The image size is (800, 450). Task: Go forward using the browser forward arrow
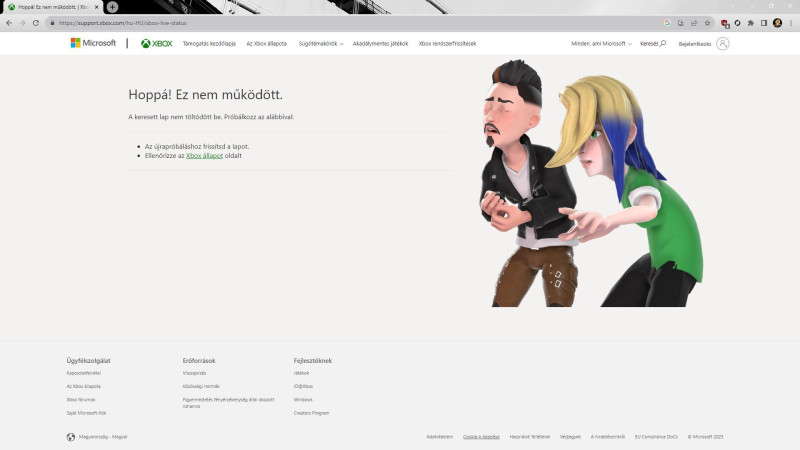tap(22, 23)
